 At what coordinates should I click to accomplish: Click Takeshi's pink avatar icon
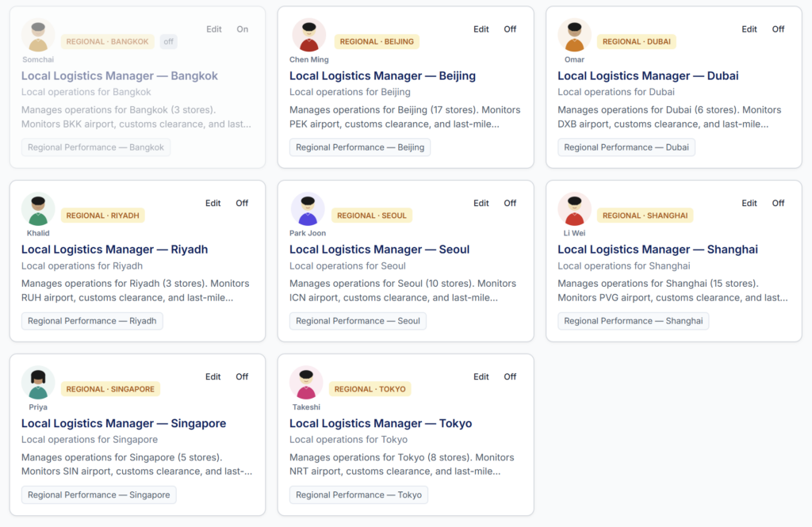(x=306, y=383)
